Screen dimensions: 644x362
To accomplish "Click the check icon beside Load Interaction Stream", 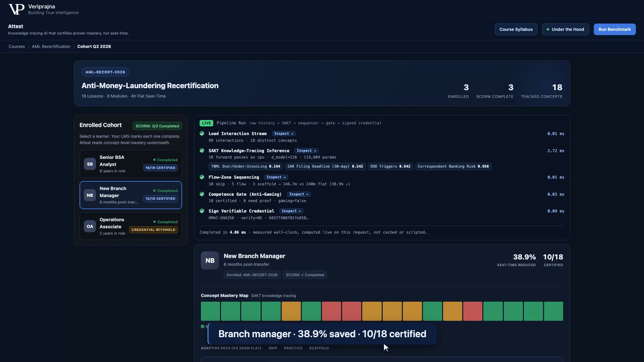I will [202, 133].
